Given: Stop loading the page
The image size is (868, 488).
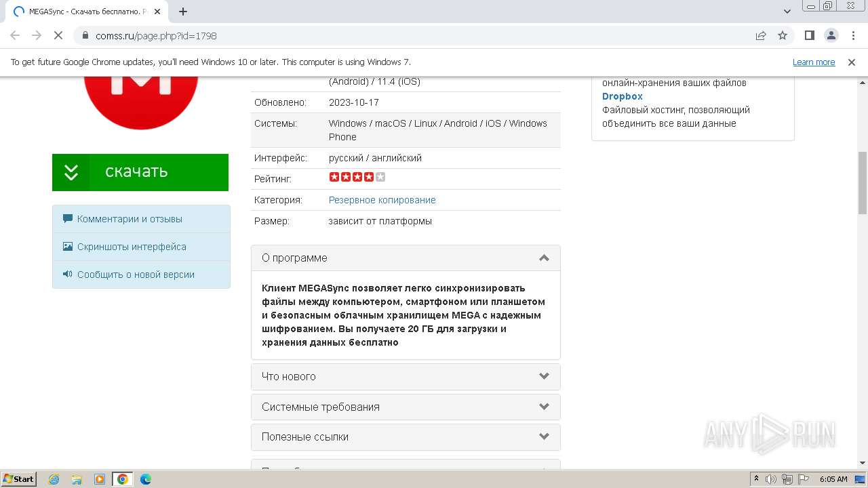Looking at the screenshot, I should [x=58, y=35].
